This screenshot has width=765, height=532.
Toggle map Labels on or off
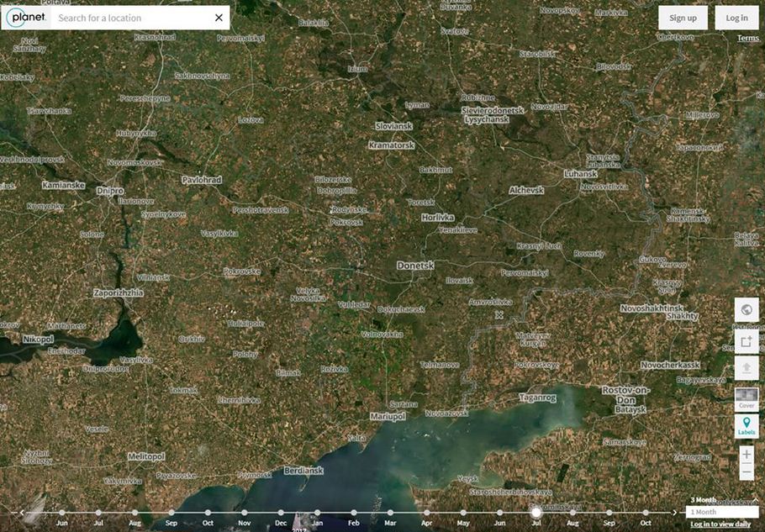(x=747, y=426)
